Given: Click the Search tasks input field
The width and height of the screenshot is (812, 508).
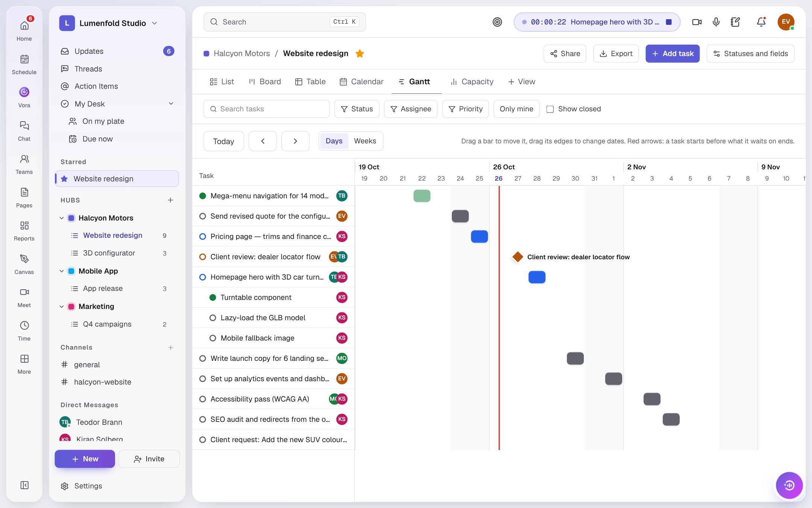Looking at the screenshot, I should tap(267, 109).
